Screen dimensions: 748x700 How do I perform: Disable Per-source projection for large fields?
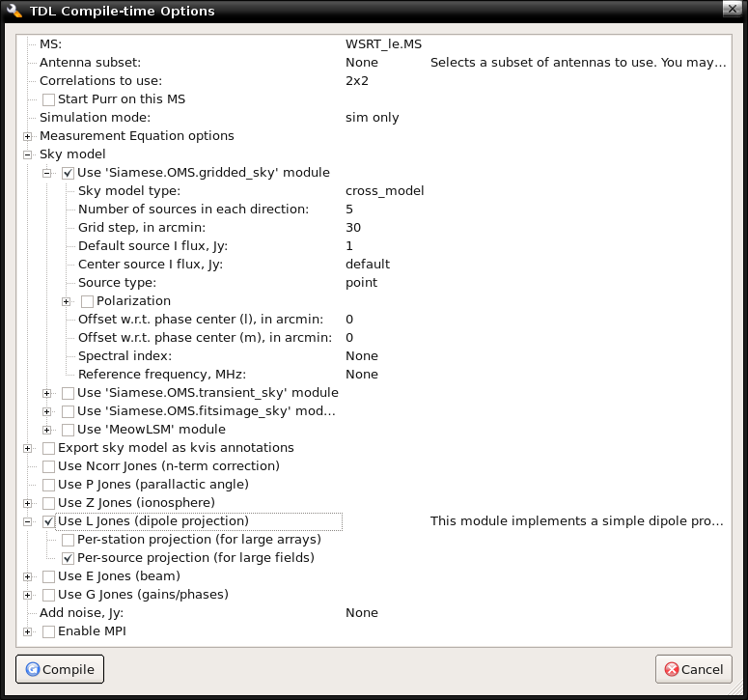coord(68,558)
